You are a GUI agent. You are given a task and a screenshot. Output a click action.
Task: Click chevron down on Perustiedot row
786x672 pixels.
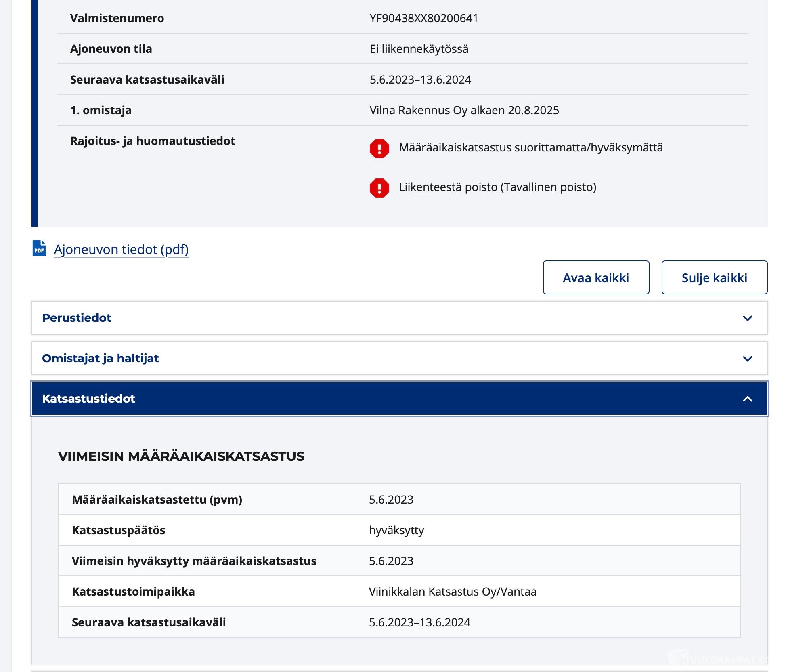747,318
